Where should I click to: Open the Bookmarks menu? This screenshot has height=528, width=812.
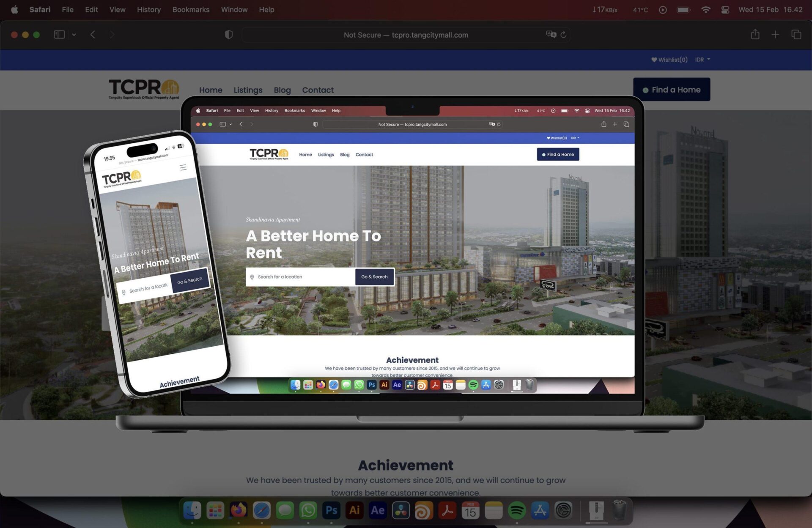[x=191, y=9]
